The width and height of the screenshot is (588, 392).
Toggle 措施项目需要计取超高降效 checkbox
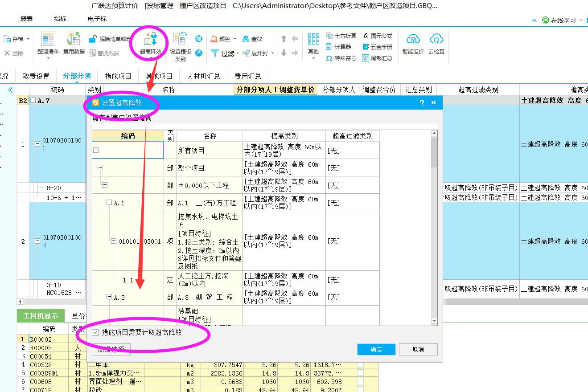95,333
